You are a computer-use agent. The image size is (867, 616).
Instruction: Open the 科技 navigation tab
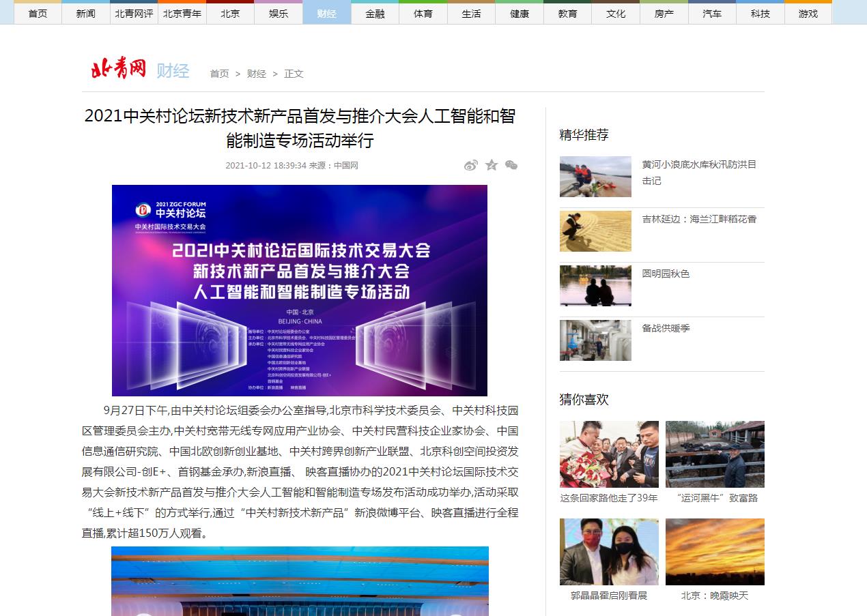[760, 14]
